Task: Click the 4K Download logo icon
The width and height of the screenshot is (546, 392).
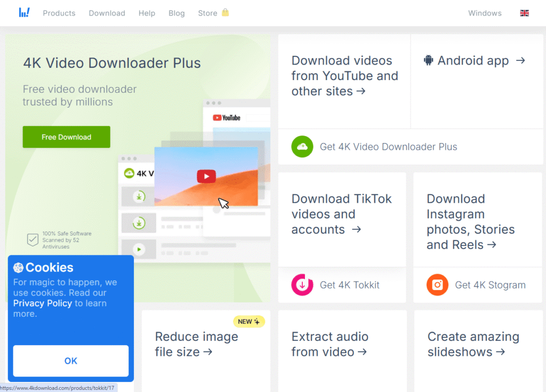Action: tap(24, 13)
